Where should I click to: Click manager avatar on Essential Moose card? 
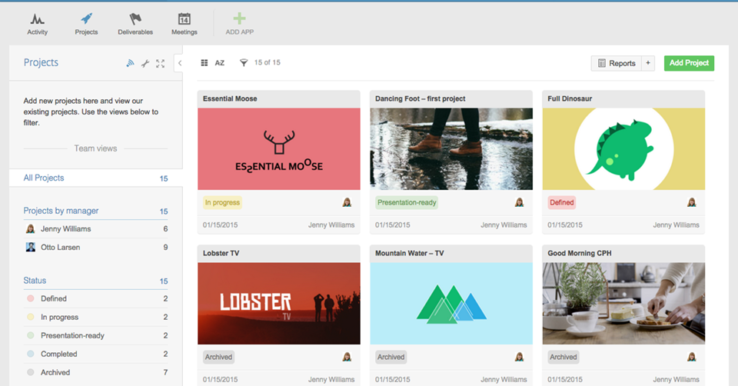click(347, 202)
